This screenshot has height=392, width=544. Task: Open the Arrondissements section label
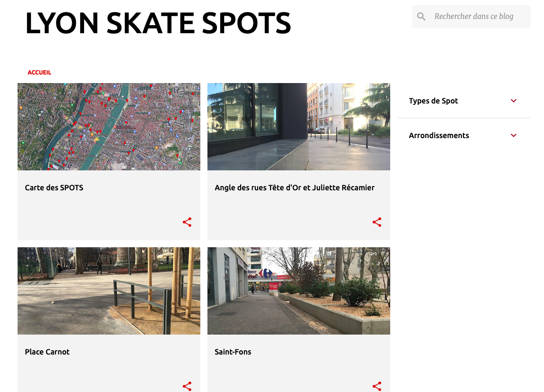coord(439,135)
